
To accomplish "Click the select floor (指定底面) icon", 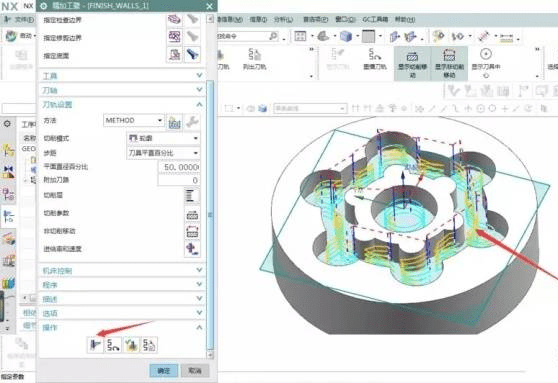I will pos(174,55).
